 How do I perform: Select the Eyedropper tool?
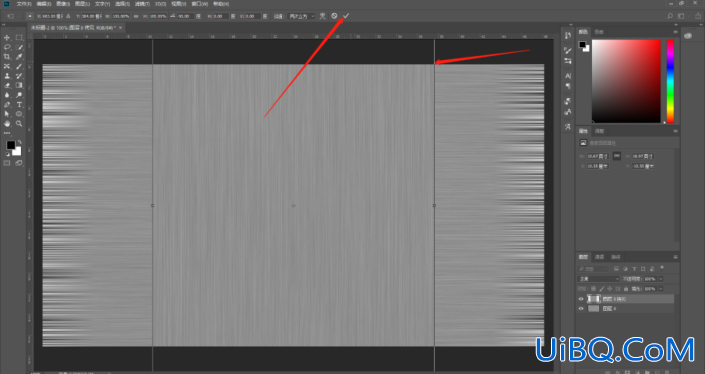pyautogui.click(x=19, y=57)
